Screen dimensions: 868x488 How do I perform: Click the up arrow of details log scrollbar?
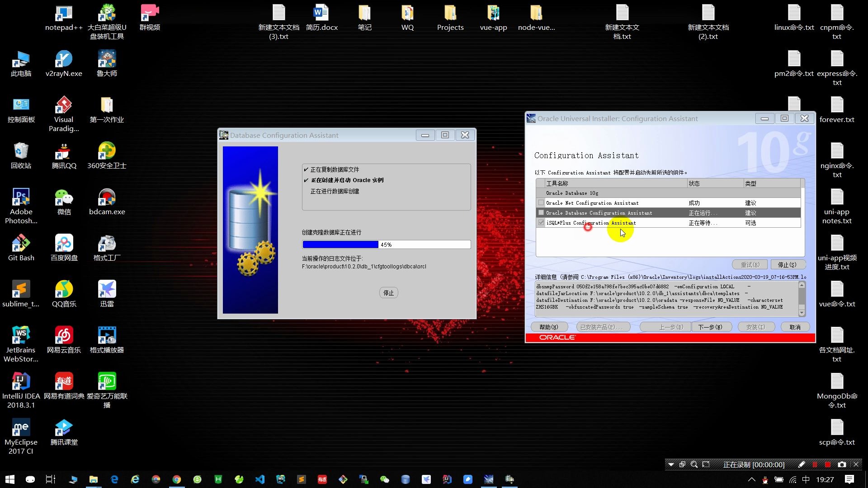tap(802, 285)
